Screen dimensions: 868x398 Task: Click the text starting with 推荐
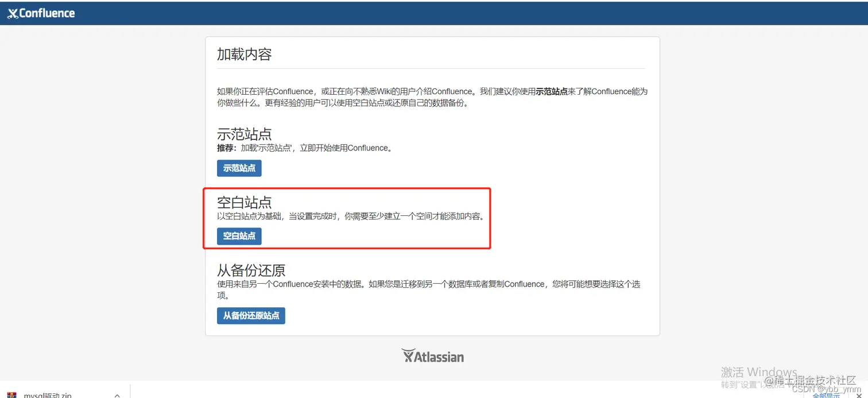(305, 148)
